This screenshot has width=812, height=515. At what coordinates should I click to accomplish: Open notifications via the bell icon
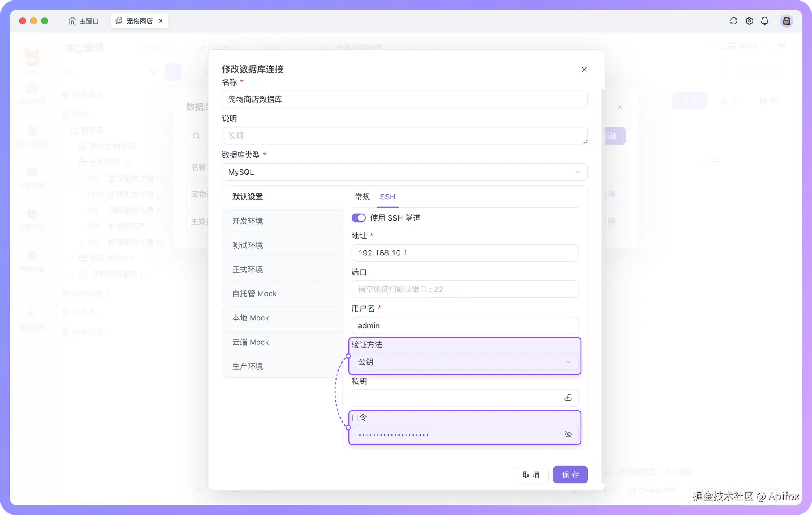765,21
